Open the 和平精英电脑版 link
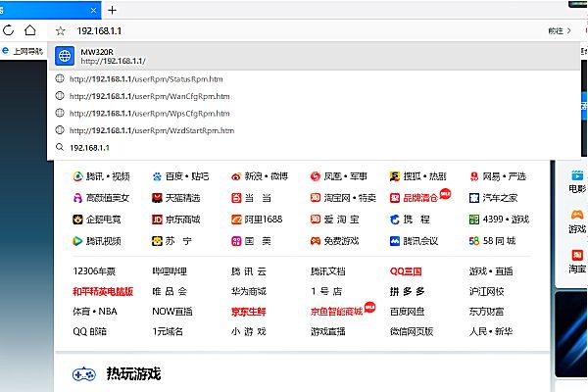The height and width of the screenshot is (392, 588). (103, 291)
